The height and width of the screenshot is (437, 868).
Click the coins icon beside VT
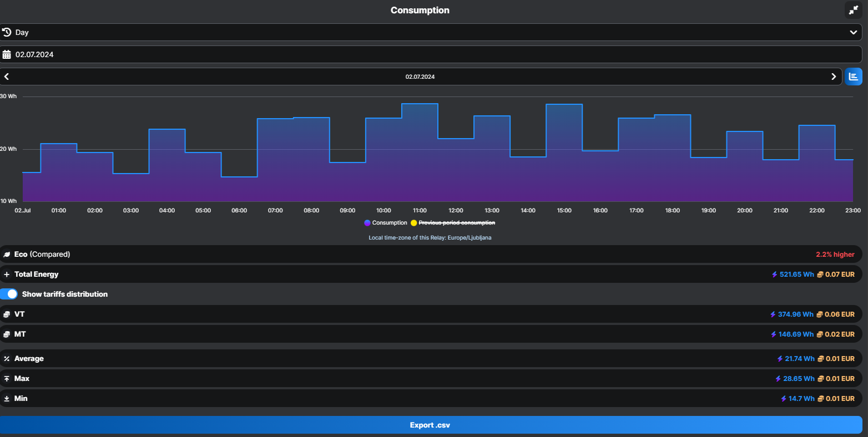[7, 314]
